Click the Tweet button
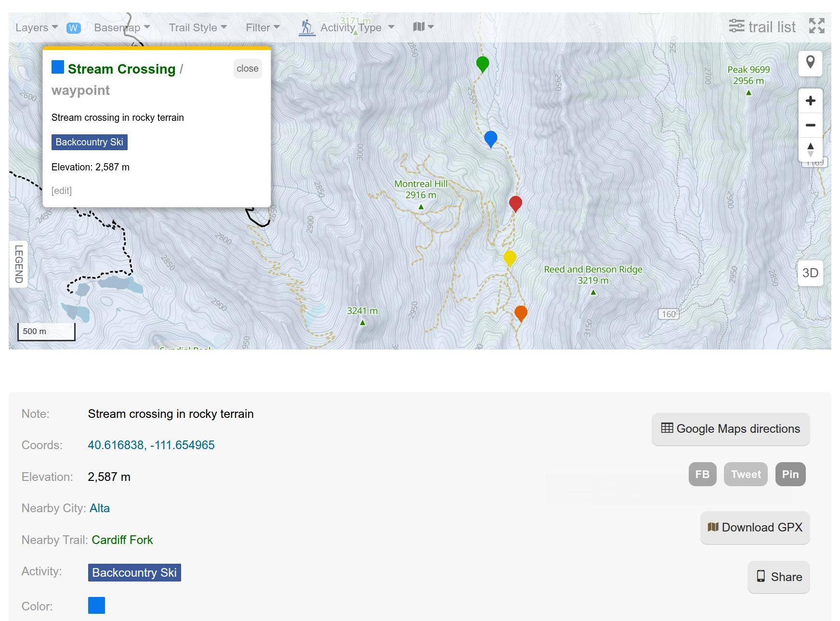Screen dimensions: 840x621 click(746, 474)
